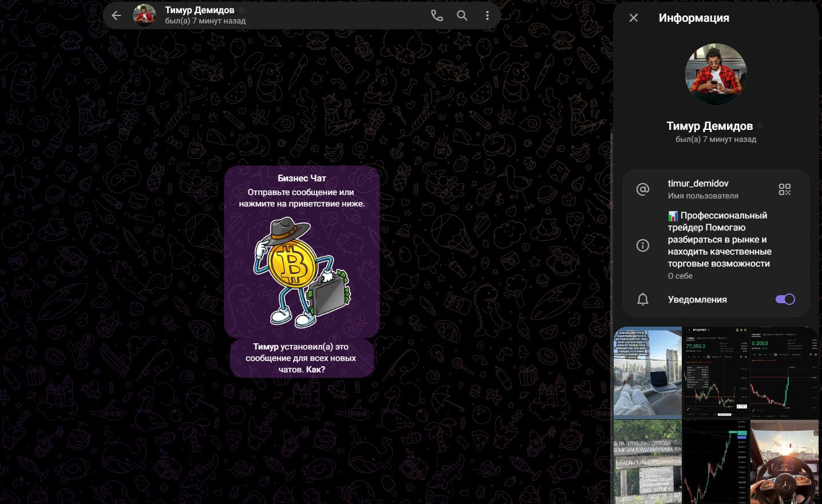Screen dimensions: 822x504
Task: Search in this chat
Action: point(462,16)
